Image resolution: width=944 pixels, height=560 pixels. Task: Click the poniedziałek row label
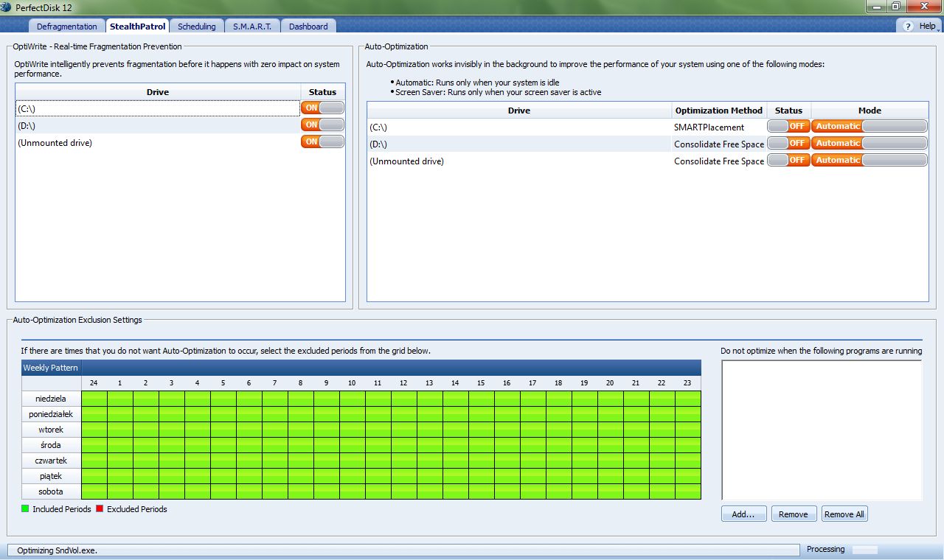click(x=51, y=414)
